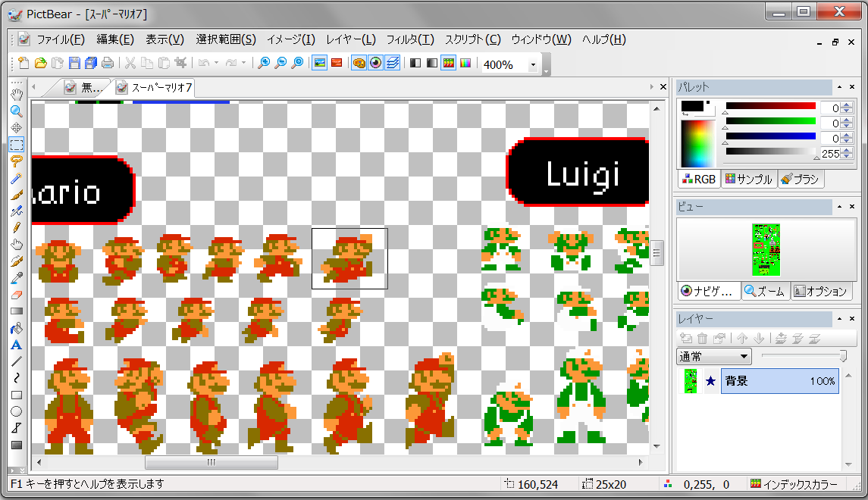This screenshot has height=500, width=868.
Task: Open the ファイル(F) menu
Action: (61, 39)
